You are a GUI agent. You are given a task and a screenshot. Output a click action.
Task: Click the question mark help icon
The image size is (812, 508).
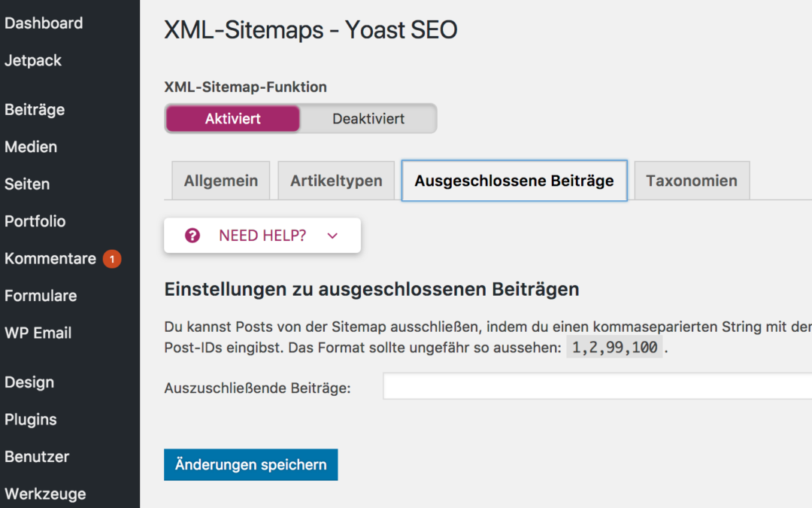click(192, 236)
